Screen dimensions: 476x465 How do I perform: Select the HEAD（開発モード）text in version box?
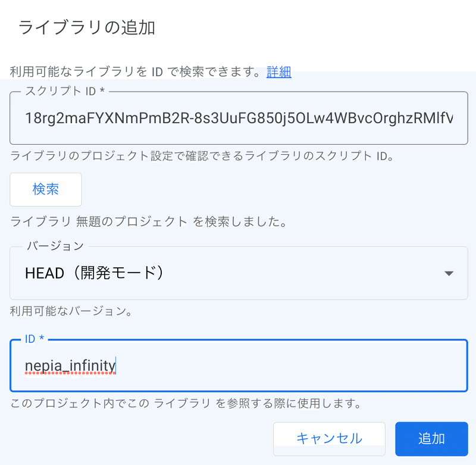[95, 273]
